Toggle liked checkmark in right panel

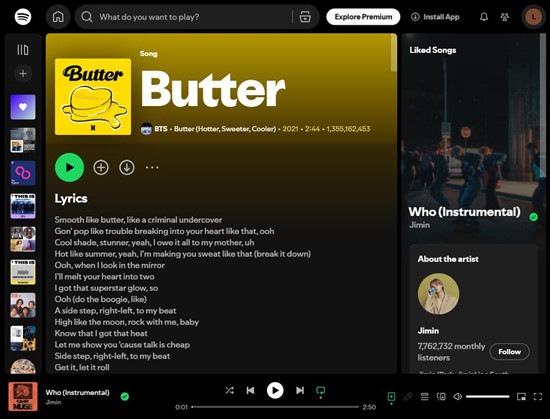click(x=534, y=217)
